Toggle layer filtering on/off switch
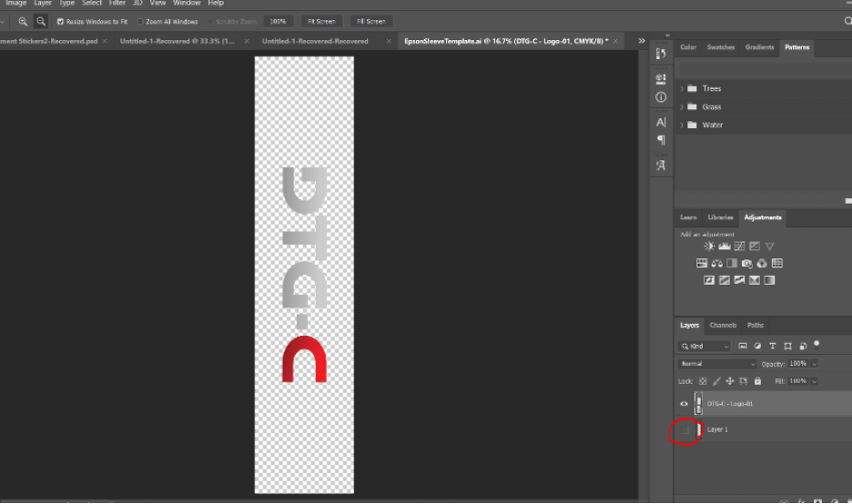852x504 pixels. (816, 345)
